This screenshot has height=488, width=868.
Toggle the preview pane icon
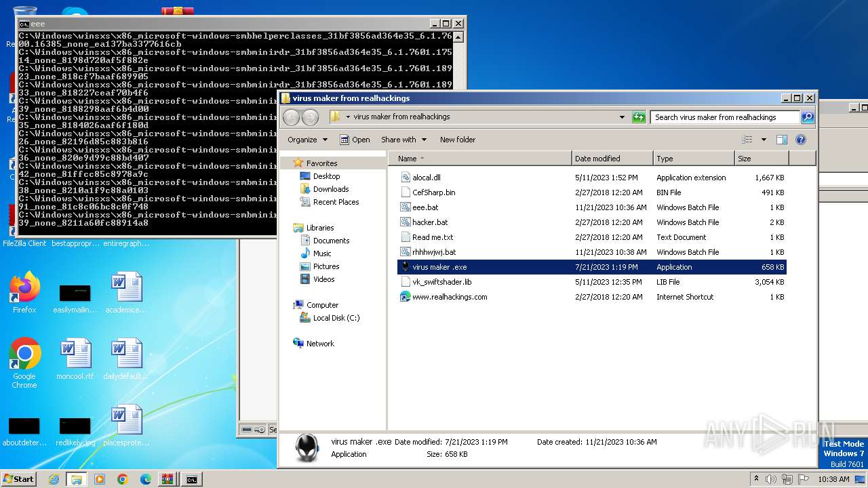click(781, 140)
